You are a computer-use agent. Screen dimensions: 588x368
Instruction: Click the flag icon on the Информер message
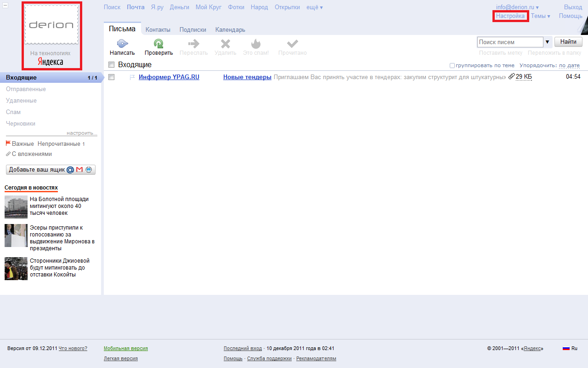click(x=132, y=77)
